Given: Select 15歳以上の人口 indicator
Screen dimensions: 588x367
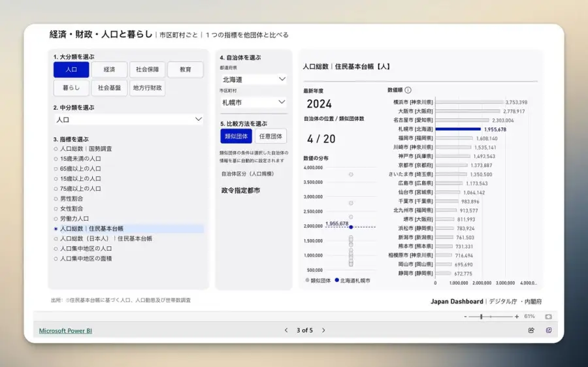Looking at the screenshot, I should click(77, 179).
